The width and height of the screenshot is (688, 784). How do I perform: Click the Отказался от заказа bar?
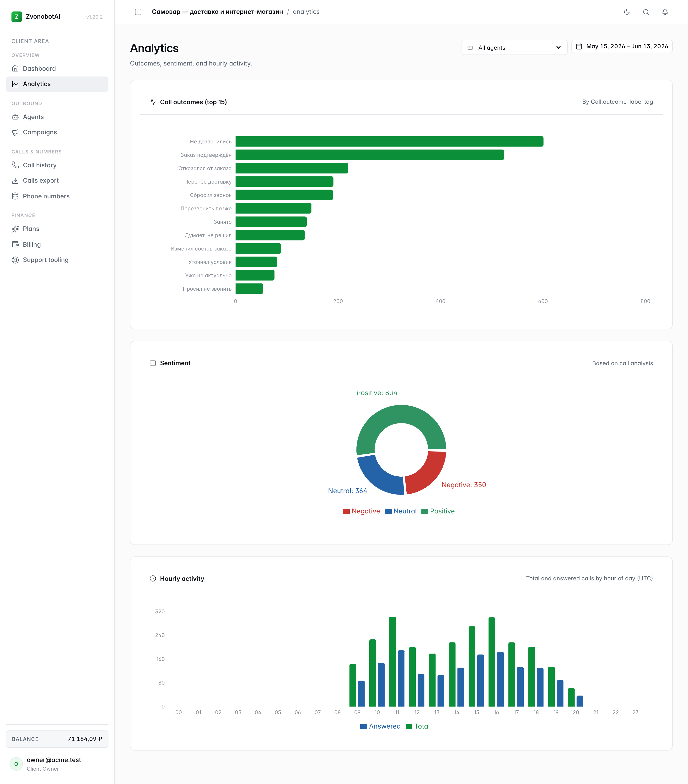tap(292, 168)
